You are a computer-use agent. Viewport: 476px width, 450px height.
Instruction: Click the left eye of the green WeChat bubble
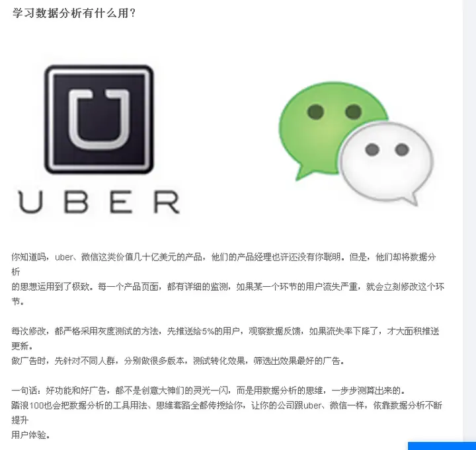tap(316, 112)
